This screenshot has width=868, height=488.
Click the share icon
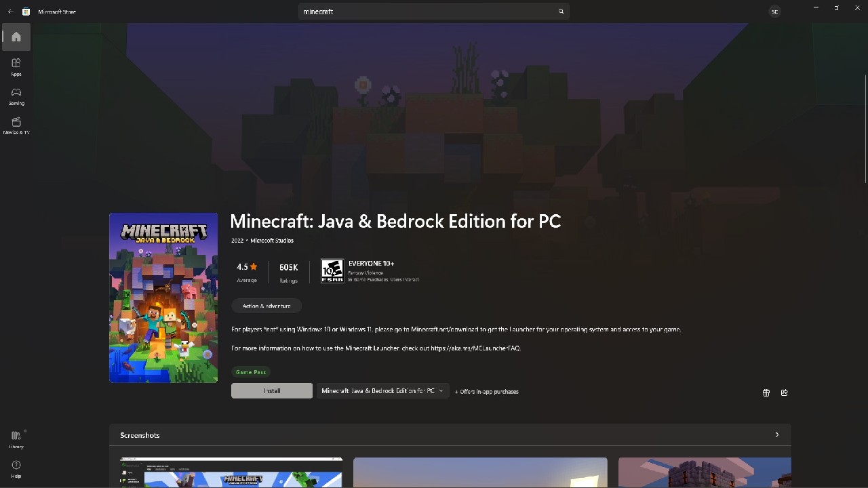(784, 392)
